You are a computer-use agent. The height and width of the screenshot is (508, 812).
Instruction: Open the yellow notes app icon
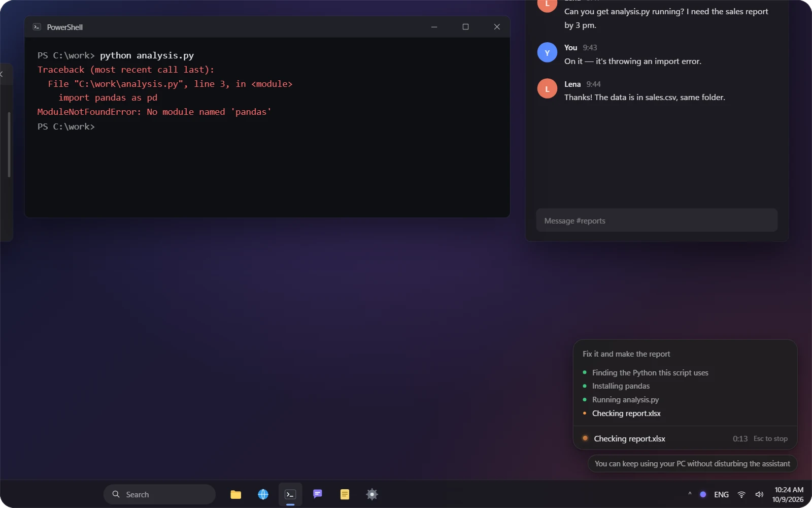(345, 494)
